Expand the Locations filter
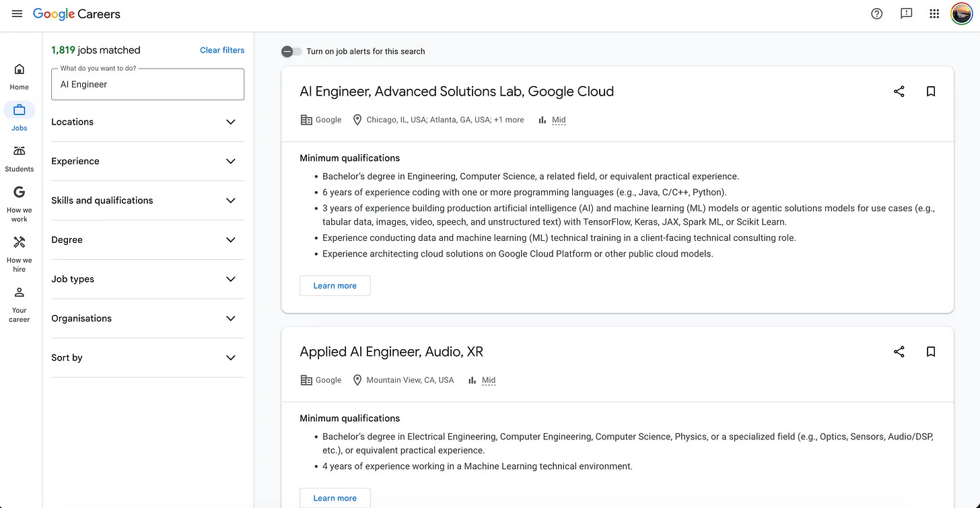Screen dimensions: 980x508 pyautogui.click(x=147, y=122)
